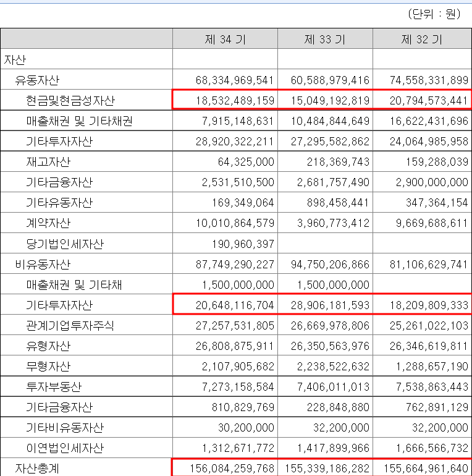Select the 유동자산 row label

click(37, 80)
